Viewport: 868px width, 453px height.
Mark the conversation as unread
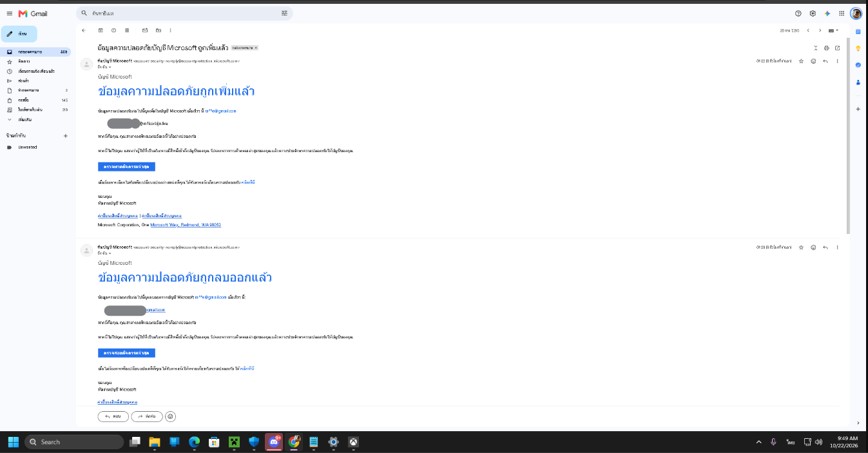pos(145,30)
